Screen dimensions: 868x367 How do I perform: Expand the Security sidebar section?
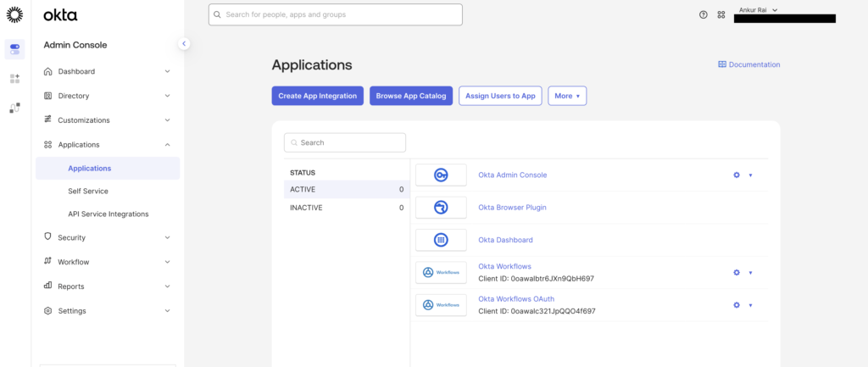coord(107,237)
